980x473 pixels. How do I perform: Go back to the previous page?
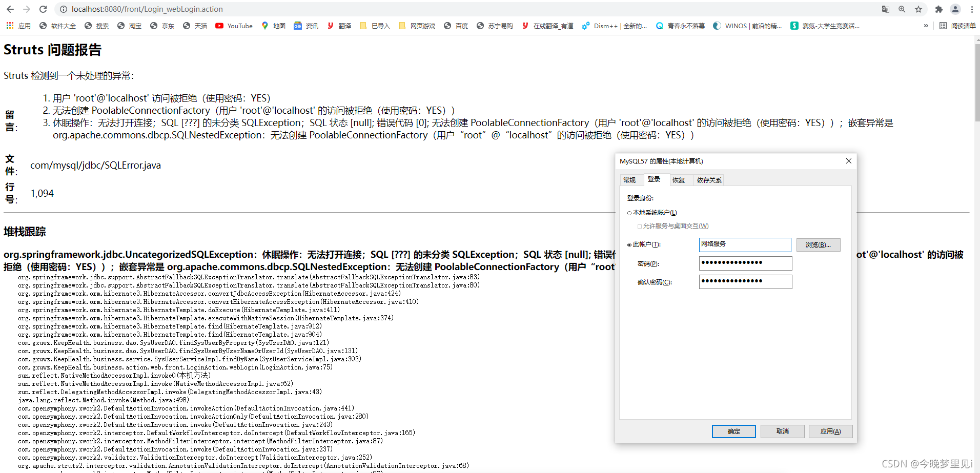coord(10,9)
